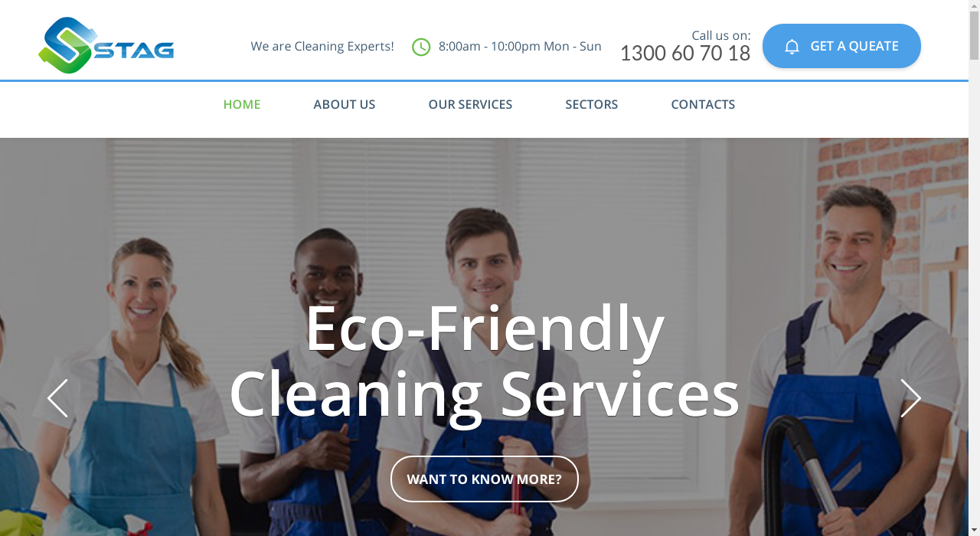The height and width of the screenshot is (536, 980).
Task: Advance to next slide with right arrow
Action: tap(910, 398)
